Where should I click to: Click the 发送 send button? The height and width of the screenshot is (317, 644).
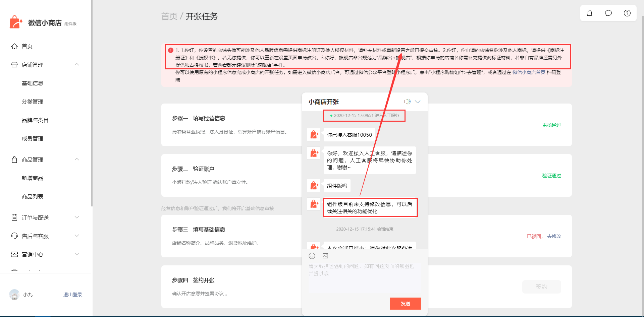406,304
